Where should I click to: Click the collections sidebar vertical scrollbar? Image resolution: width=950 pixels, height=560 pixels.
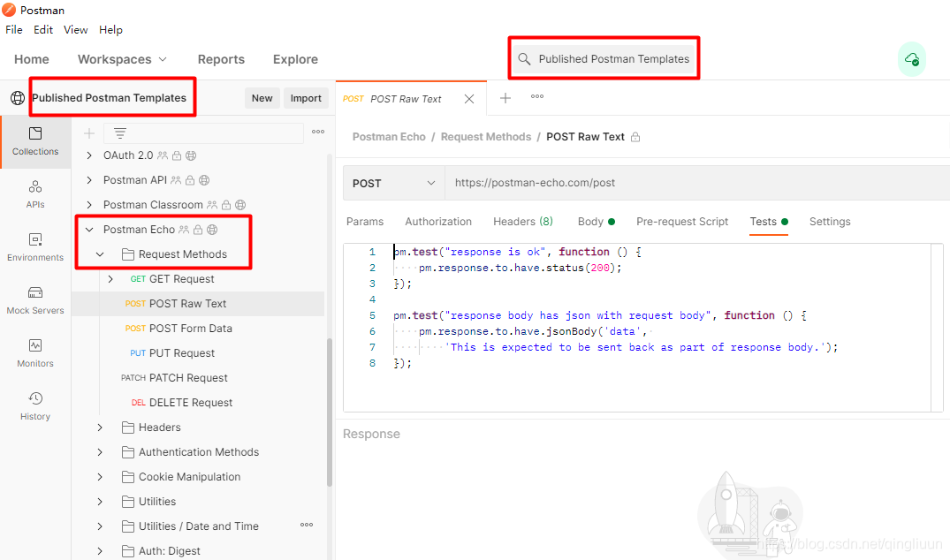tap(330, 412)
